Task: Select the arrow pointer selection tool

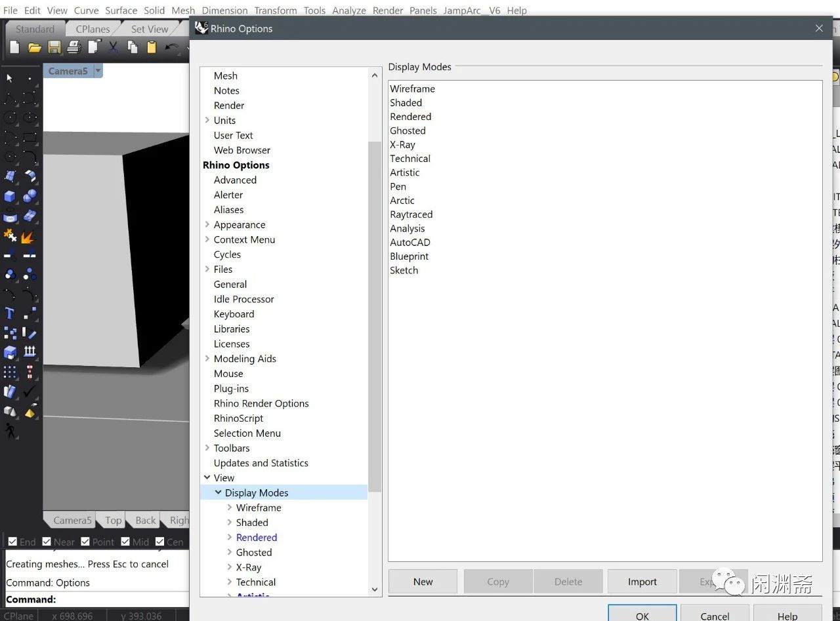Action: [x=10, y=78]
